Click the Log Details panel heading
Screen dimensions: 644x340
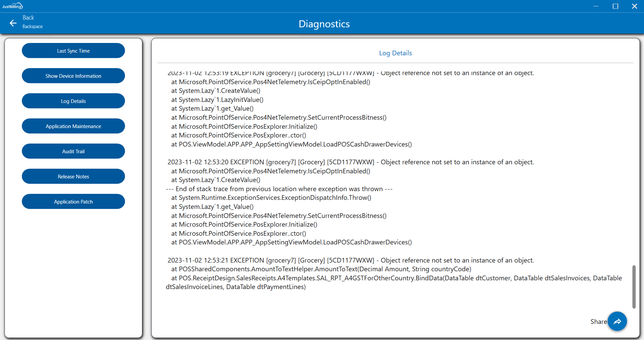pyautogui.click(x=395, y=53)
